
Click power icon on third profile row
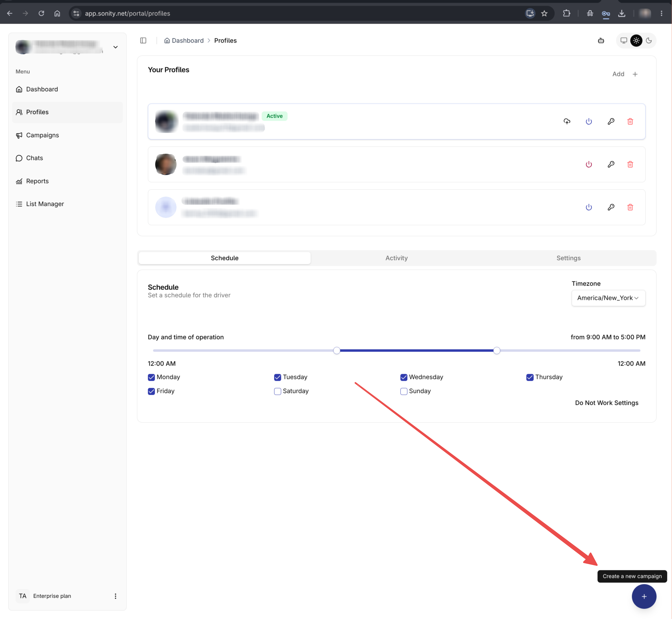(589, 207)
